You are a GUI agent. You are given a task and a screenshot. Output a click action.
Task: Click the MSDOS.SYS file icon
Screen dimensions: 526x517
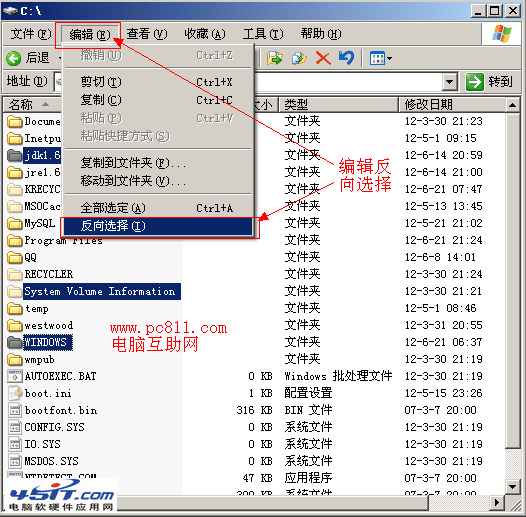click(14, 462)
